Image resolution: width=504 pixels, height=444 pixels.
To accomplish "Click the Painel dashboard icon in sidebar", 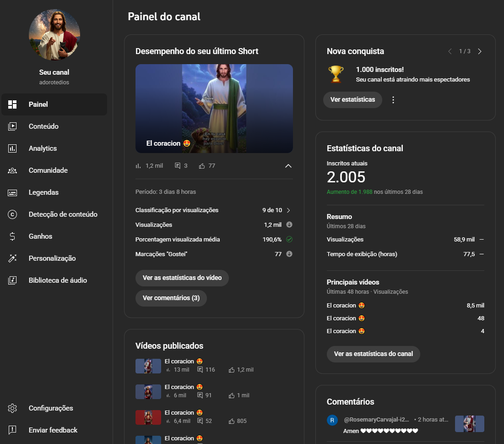I will (x=12, y=104).
